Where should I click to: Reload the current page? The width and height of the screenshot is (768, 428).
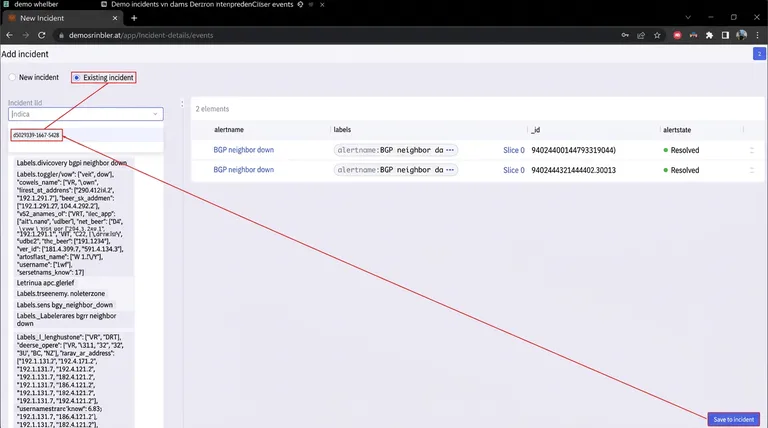coord(42,35)
